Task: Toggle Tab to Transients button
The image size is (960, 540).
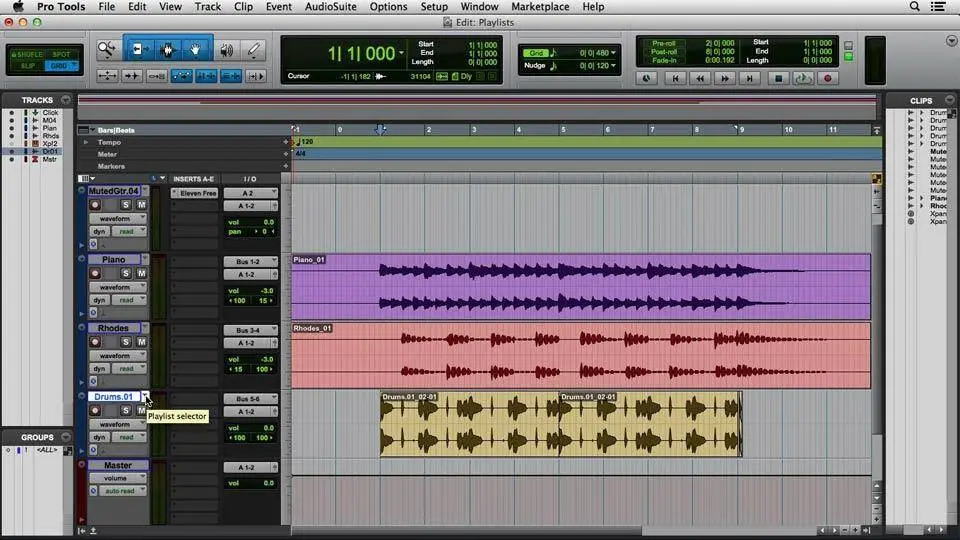Action: click(x=132, y=76)
